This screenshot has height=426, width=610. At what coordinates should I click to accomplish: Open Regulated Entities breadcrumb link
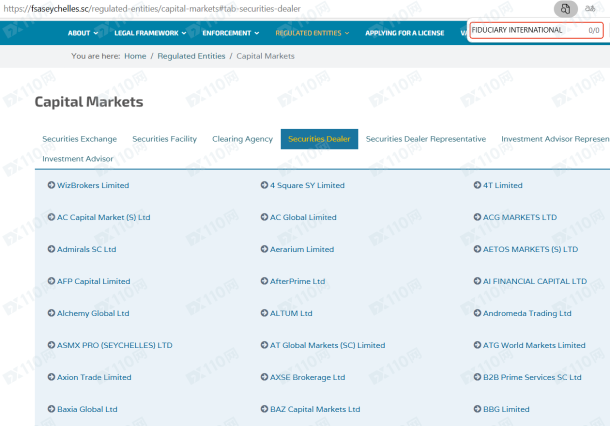click(x=191, y=56)
